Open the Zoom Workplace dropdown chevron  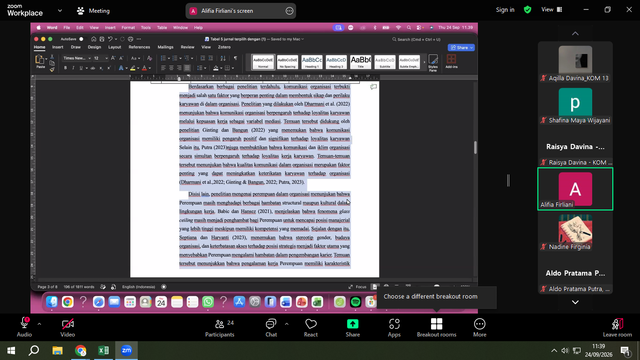point(60,11)
